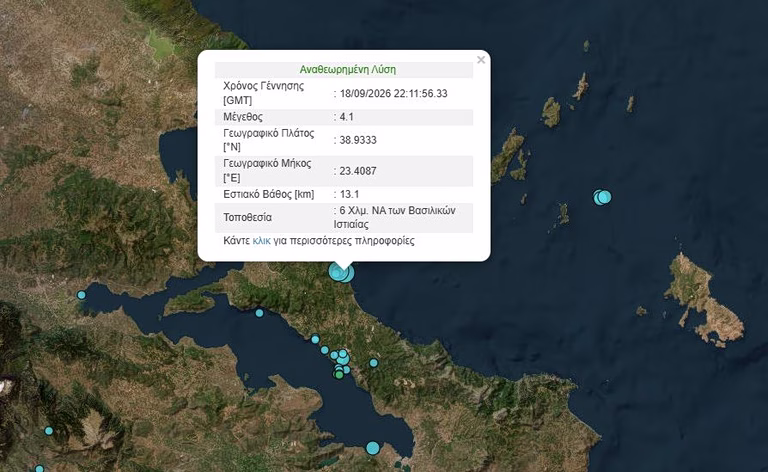Select the lone marker on the northern gulf shore
The width and height of the screenshot is (768, 472).
[x=259, y=313]
